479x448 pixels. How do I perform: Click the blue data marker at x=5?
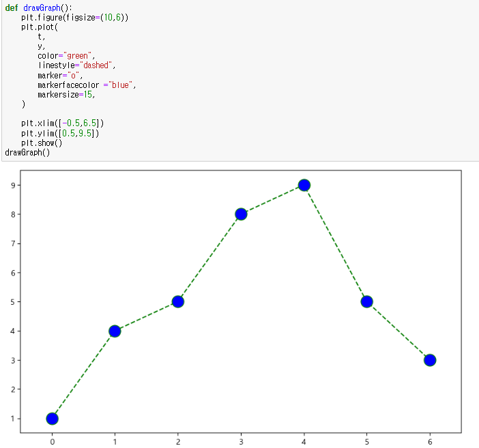coord(367,301)
